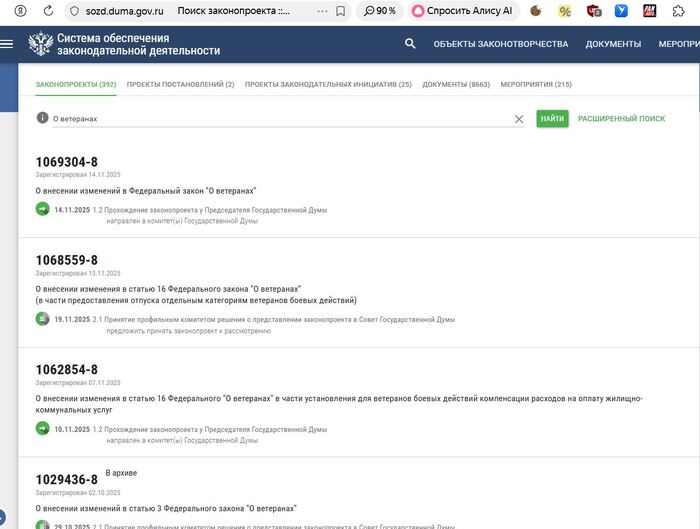Click into the "О ветеранах" search field
Viewport: 700px width, 529px height.
pyautogui.click(x=280, y=119)
